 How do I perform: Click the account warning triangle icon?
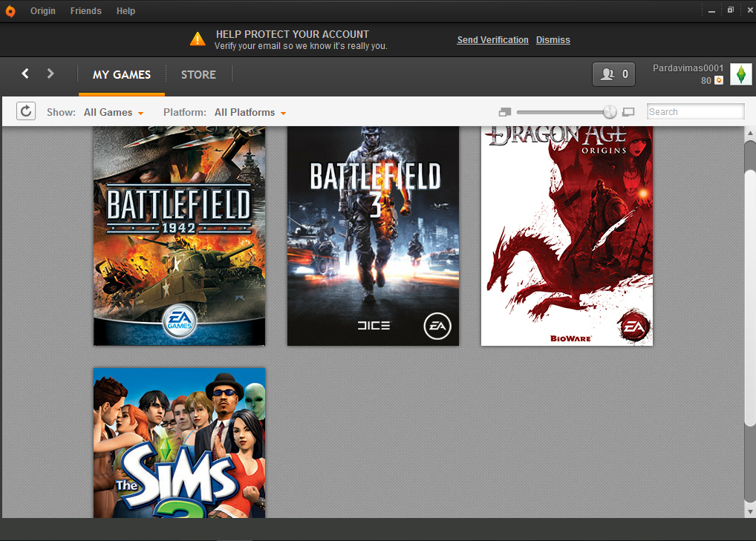point(198,39)
